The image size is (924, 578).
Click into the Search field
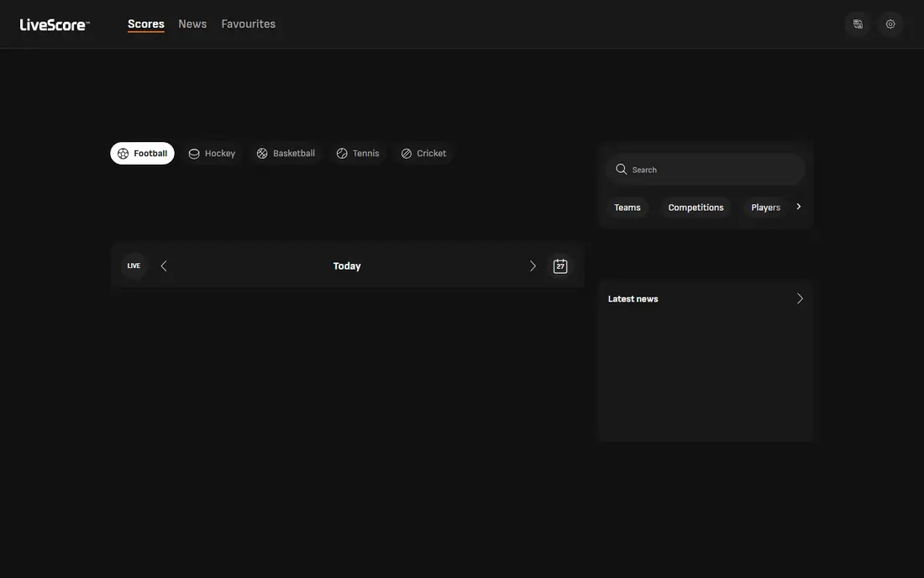click(x=706, y=170)
